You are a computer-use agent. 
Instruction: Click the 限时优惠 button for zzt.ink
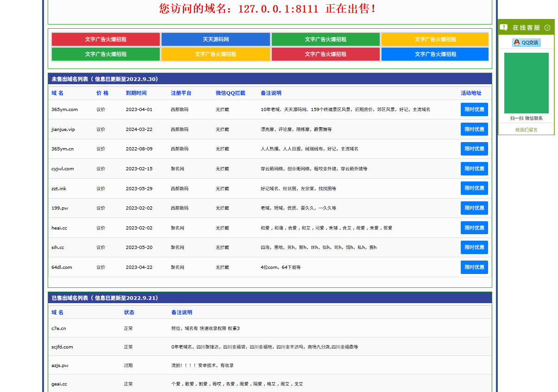click(474, 188)
